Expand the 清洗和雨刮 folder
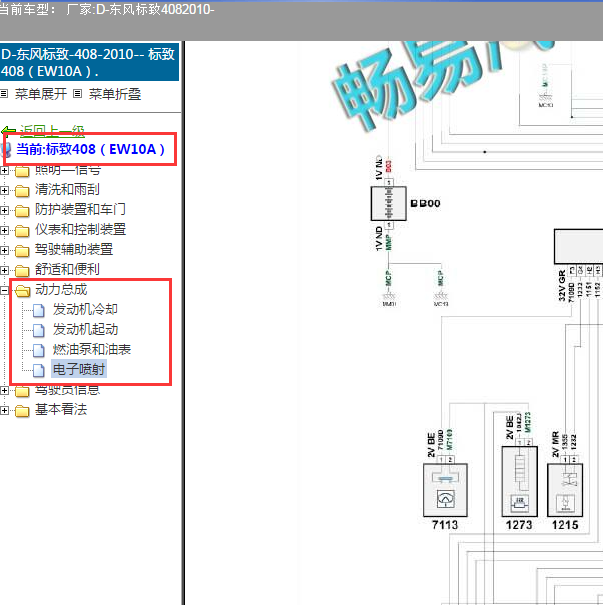Screen dimensions: 603x605 [5, 190]
